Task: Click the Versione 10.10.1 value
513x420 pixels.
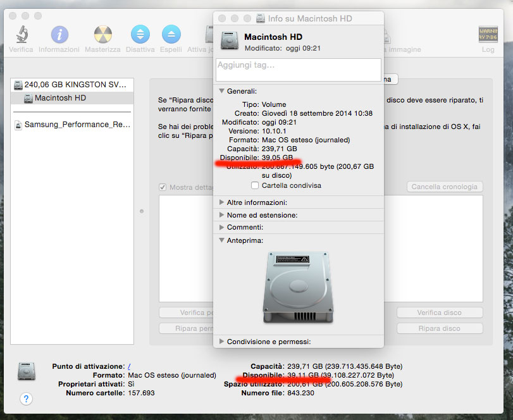Action: point(274,131)
